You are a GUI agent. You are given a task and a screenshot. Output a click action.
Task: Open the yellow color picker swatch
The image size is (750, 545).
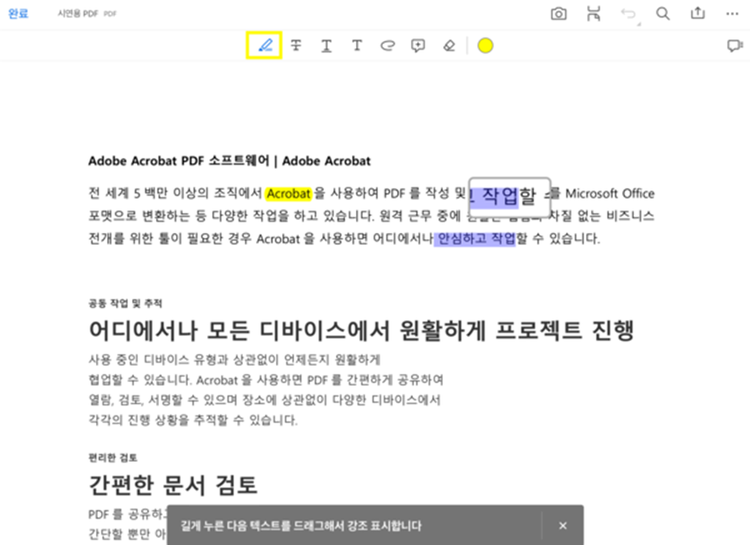click(485, 45)
